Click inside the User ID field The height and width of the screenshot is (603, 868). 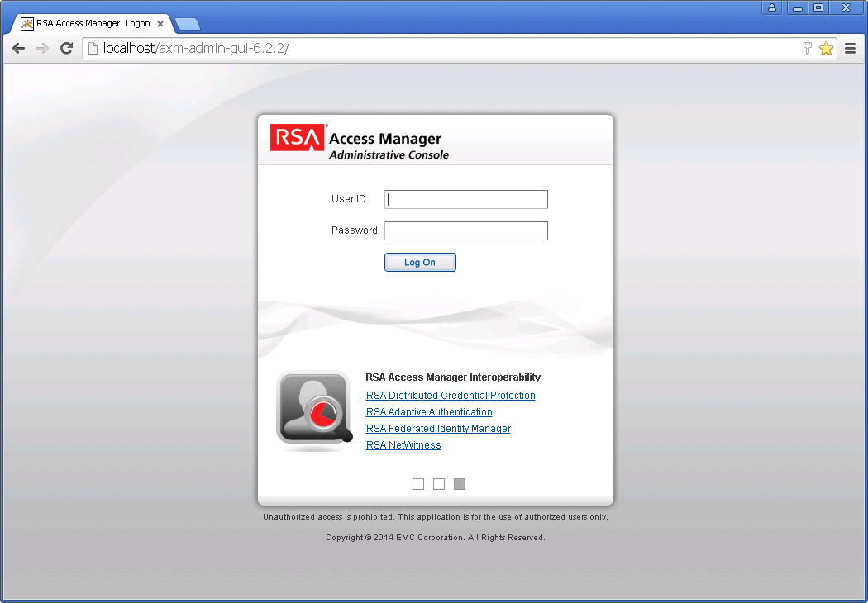[x=465, y=199]
